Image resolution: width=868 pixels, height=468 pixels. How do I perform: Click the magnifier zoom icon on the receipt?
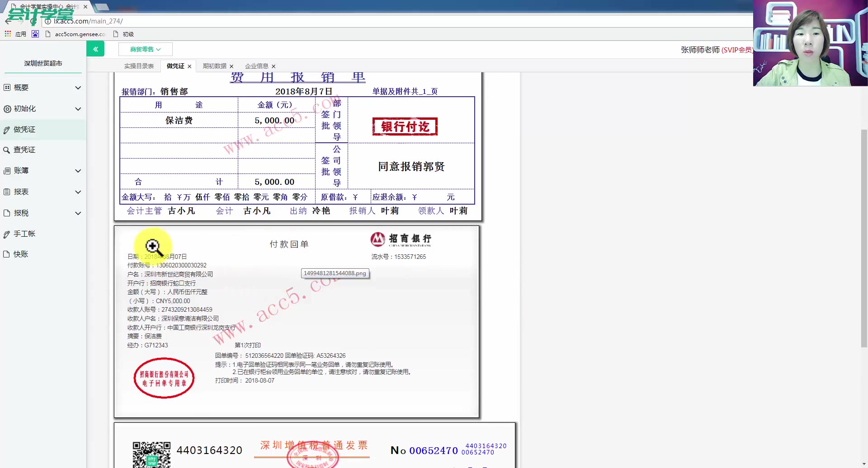pyautogui.click(x=154, y=247)
